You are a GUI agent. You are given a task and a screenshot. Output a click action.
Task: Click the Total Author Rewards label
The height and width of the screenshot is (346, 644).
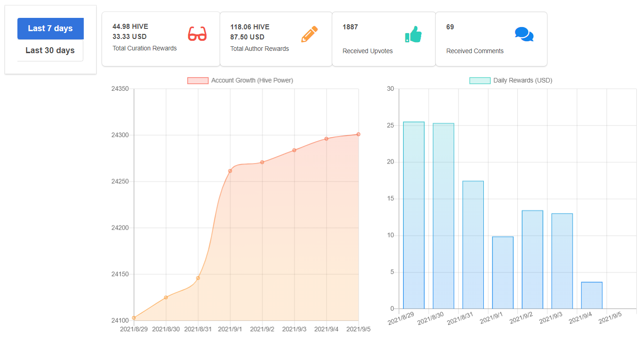coord(260,49)
